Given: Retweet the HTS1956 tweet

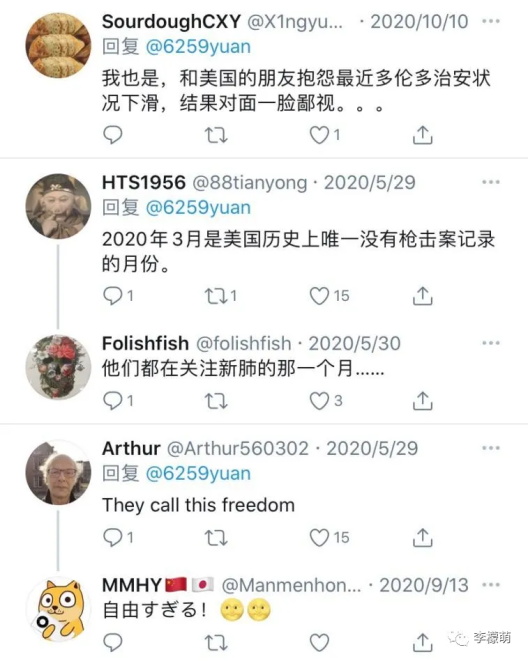Looking at the screenshot, I should 216,296.
